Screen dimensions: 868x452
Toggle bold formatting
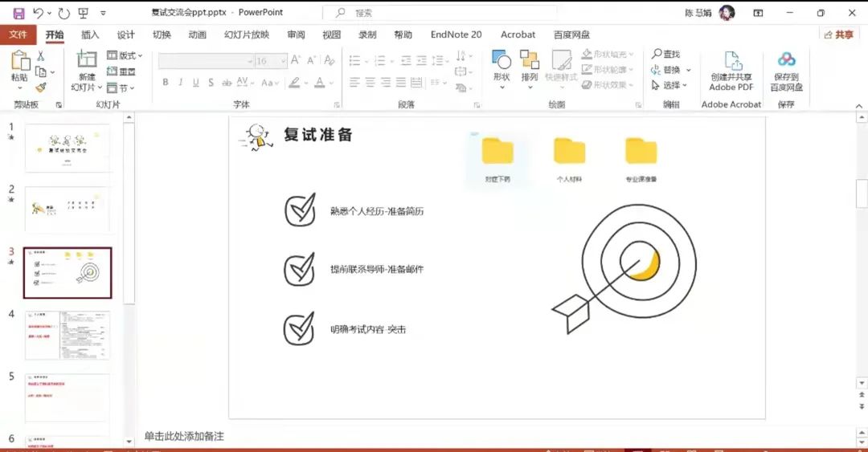[165, 83]
